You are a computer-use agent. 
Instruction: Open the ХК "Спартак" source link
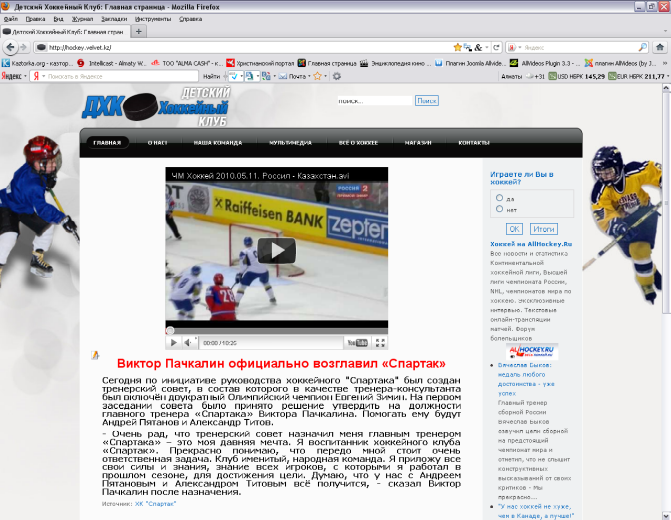point(155,504)
